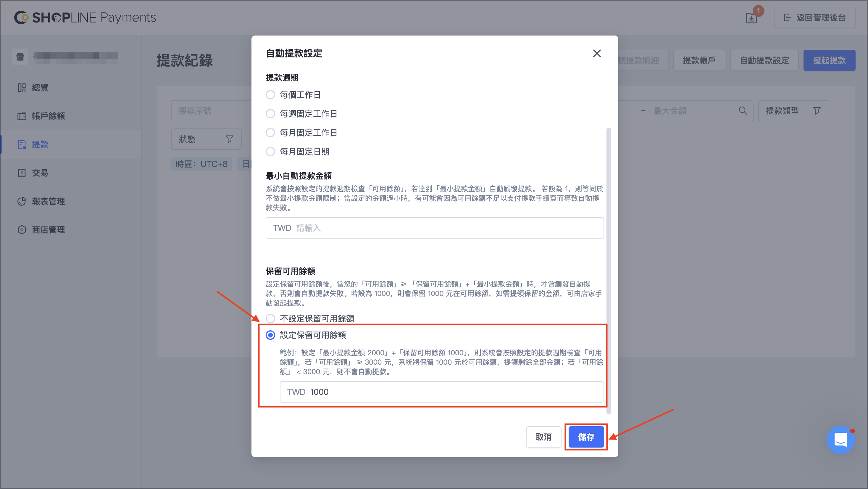Click the 發起提款 button

(829, 60)
